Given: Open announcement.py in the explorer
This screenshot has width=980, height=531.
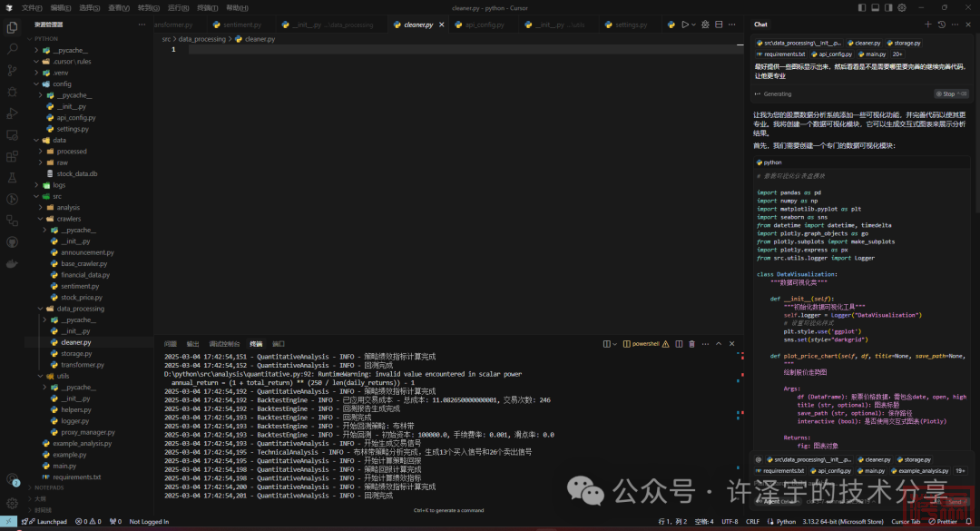Looking at the screenshot, I should click(87, 252).
